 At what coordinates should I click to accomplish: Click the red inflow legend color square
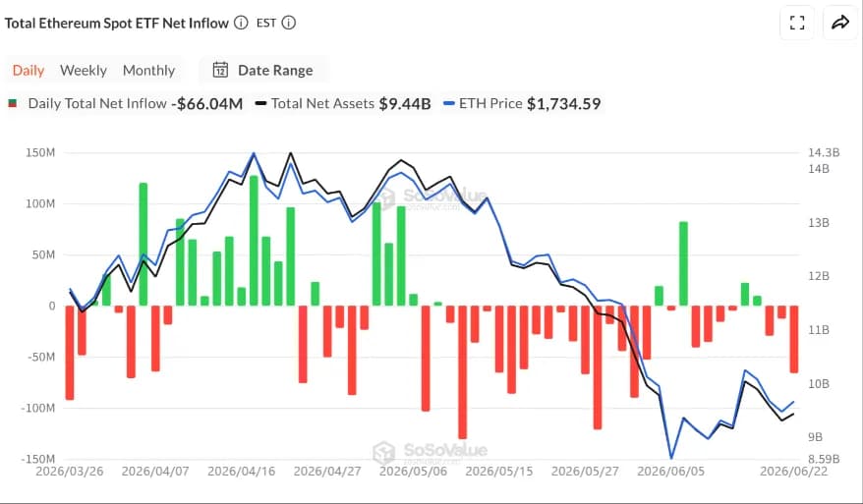point(12,103)
